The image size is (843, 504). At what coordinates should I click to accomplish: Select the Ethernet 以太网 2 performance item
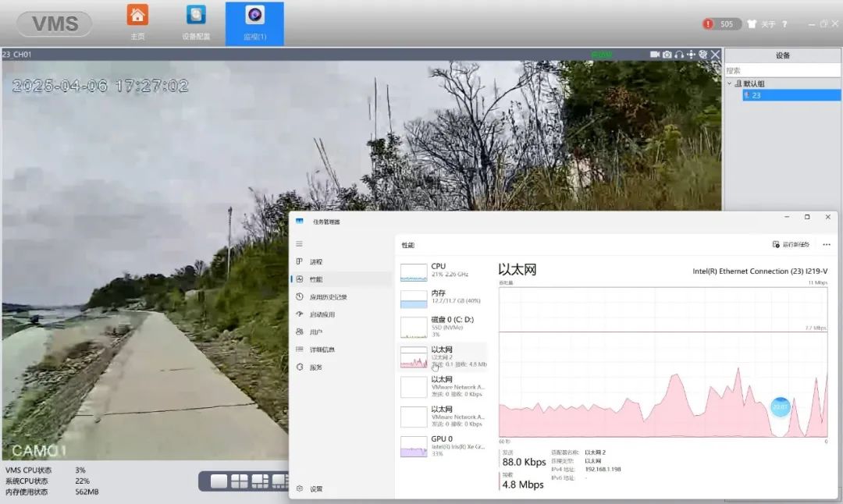[x=443, y=357]
